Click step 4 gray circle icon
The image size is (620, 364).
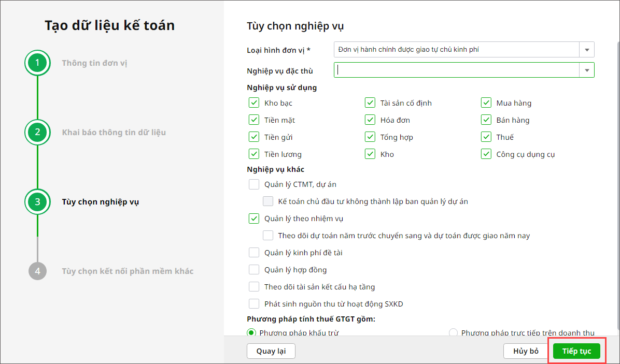[x=37, y=271]
